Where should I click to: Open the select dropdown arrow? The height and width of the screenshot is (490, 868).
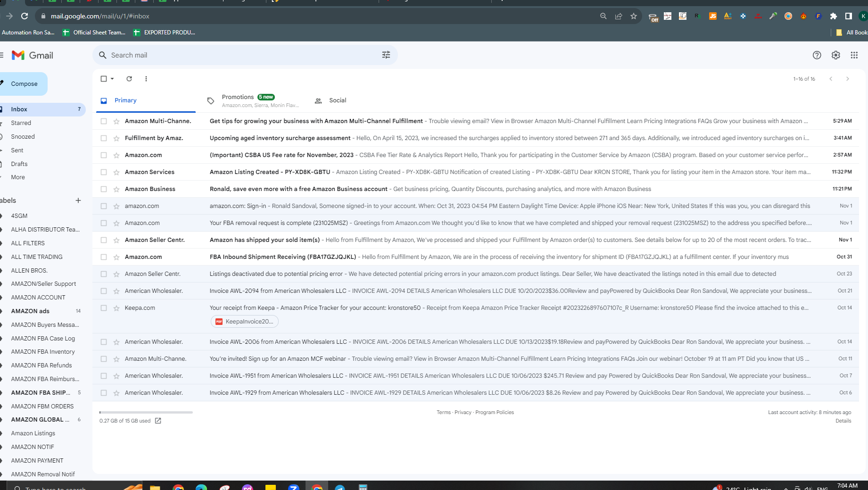(x=112, y=79)
